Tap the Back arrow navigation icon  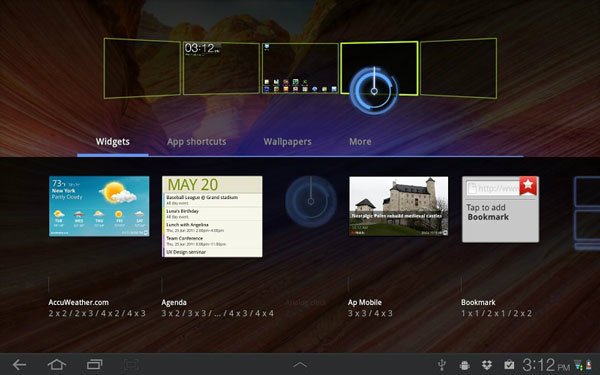coord(19,365)
